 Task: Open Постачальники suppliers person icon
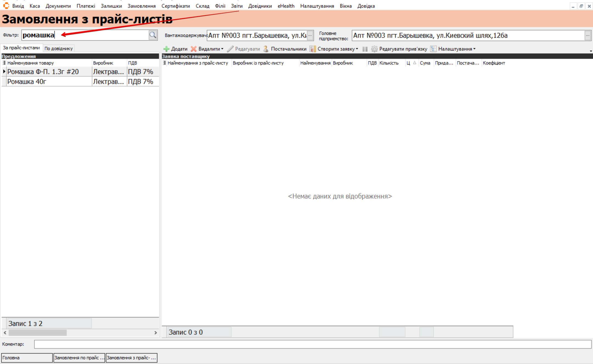point(266,49)
